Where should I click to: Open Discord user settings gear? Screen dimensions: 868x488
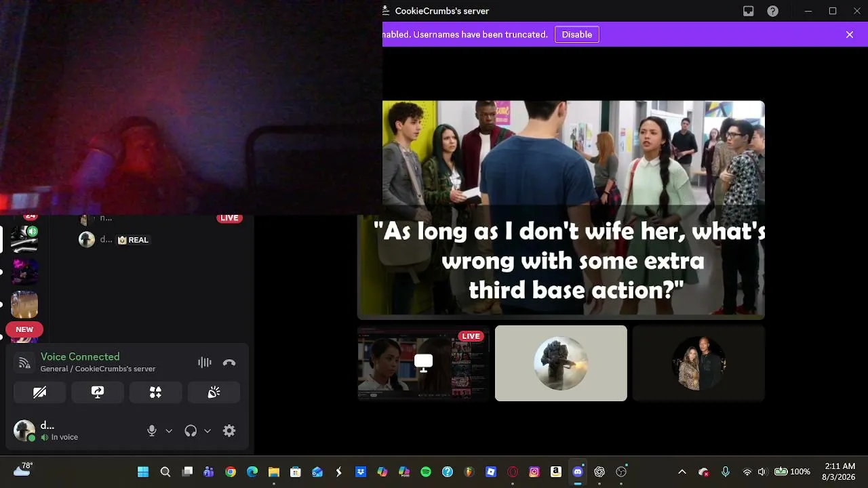(229, 431)
